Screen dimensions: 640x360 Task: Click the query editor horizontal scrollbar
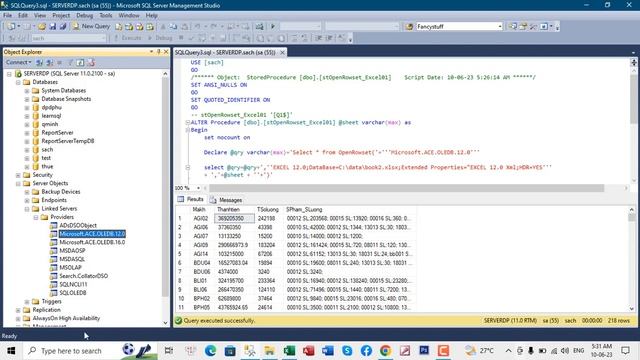(406, 188)
